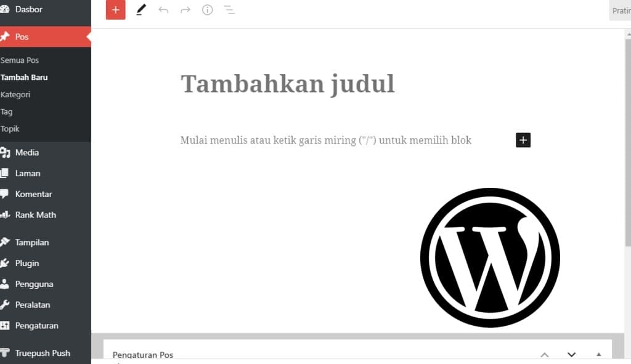
Task: Open Komentar menu label
Action: click(34, 194)
